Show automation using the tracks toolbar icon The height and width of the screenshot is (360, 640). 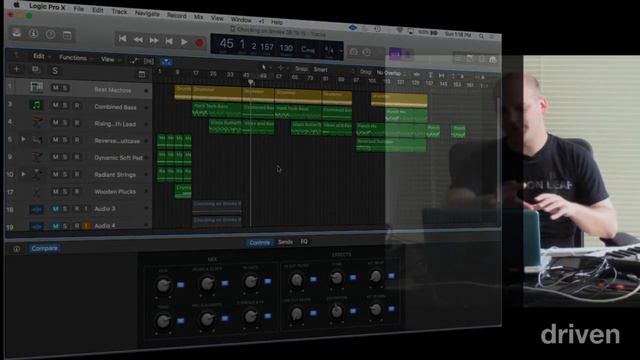point(134,60)
